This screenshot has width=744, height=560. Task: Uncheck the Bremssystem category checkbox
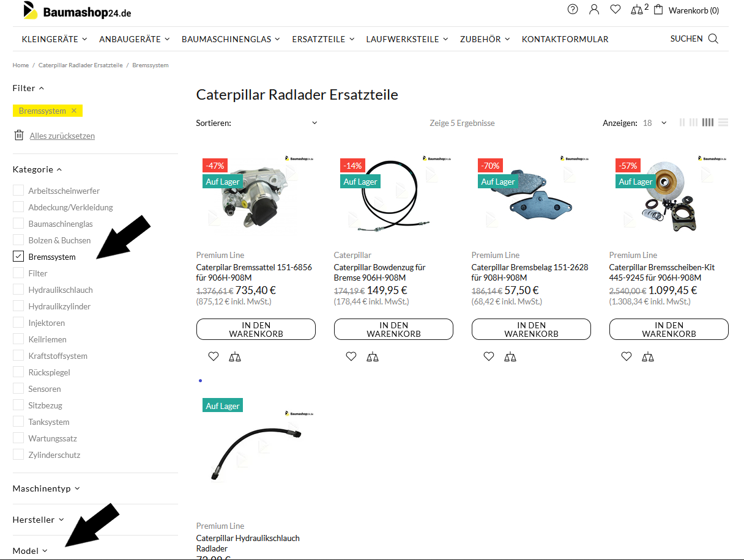[x=18, y=256]
